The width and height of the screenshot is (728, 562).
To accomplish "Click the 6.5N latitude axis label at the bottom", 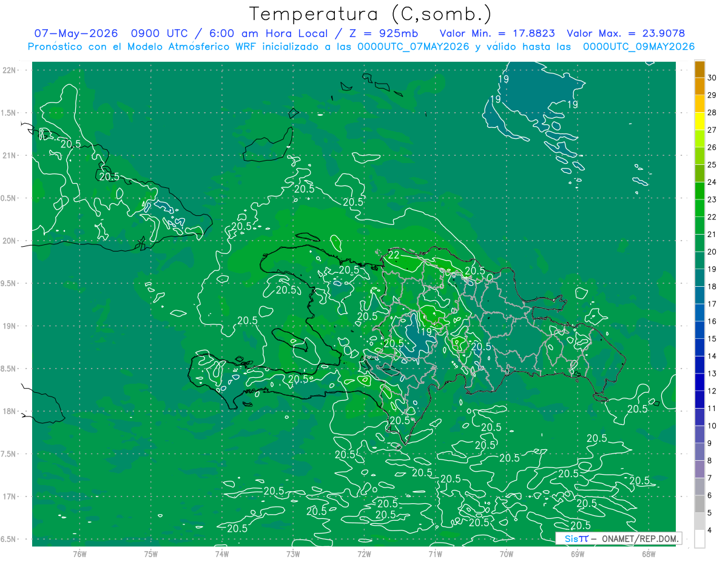I will pos(9,539).
